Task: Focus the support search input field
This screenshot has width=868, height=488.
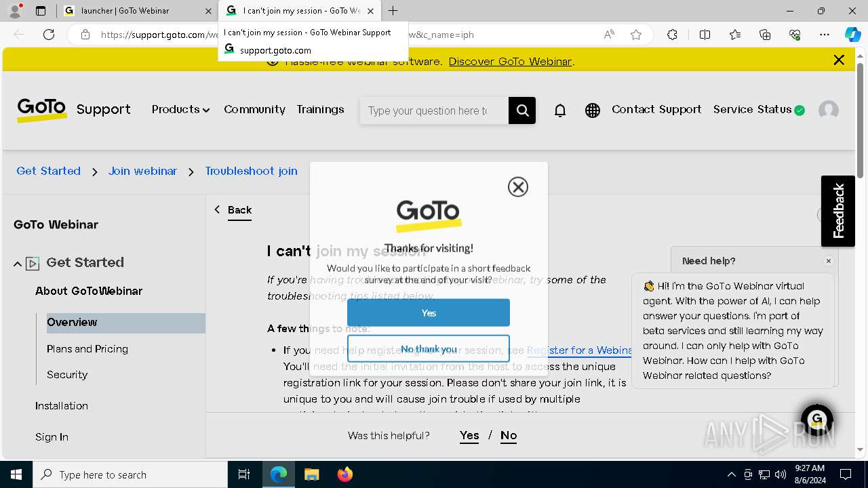Action: pyautogui.click(x=434, y=110)
